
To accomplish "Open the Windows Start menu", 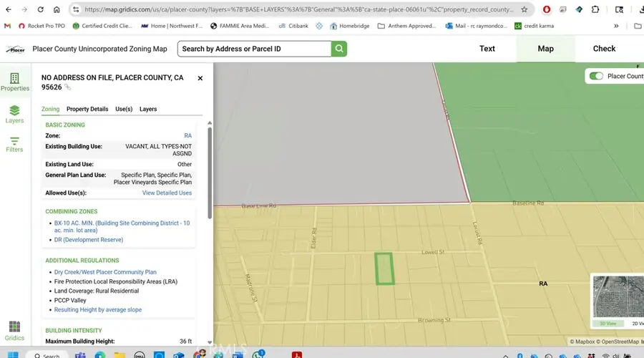I will pyautogui.click(x=12, y=354).
